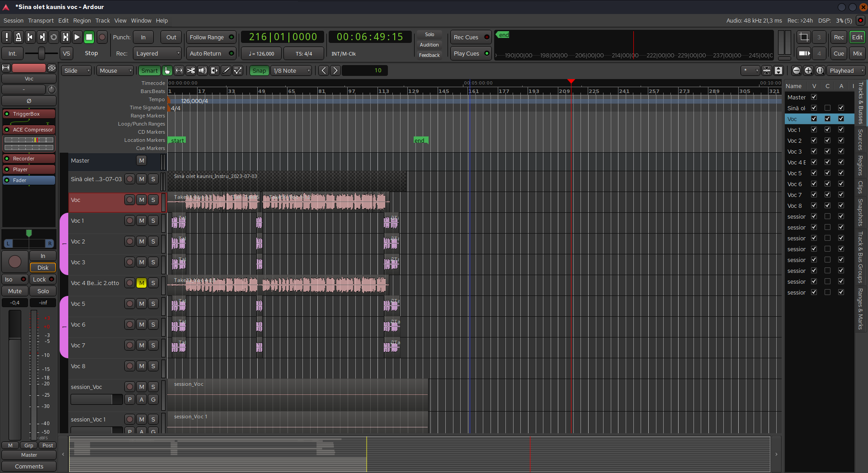Enable the global record arm button
Viewport: 868px width, 473px height.
(102, 37)
